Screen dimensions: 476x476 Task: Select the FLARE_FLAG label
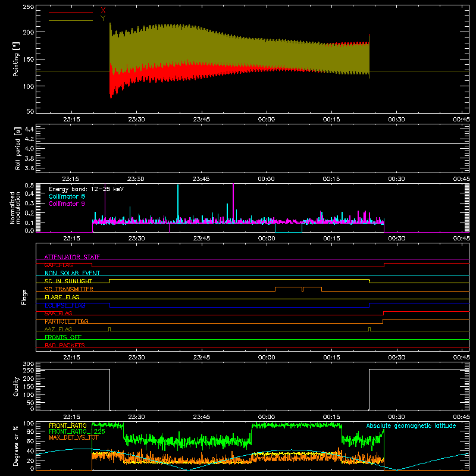pos(62,297)
